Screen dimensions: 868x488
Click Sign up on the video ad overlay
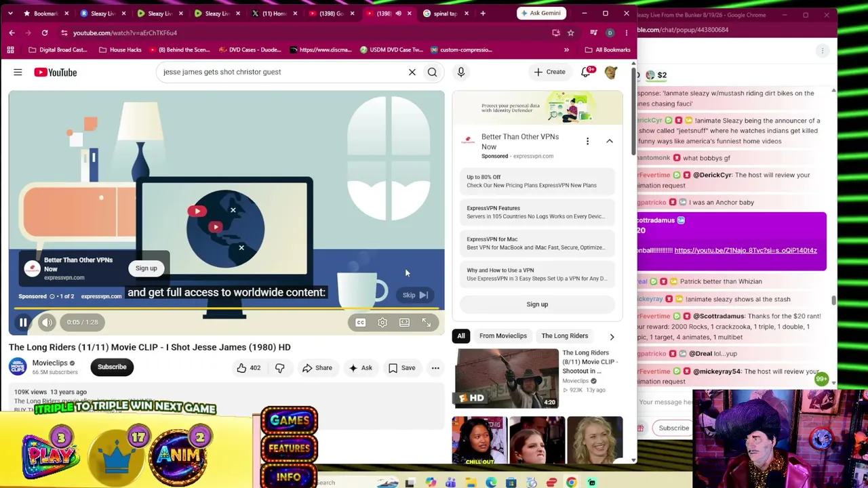tap(146, 268)
